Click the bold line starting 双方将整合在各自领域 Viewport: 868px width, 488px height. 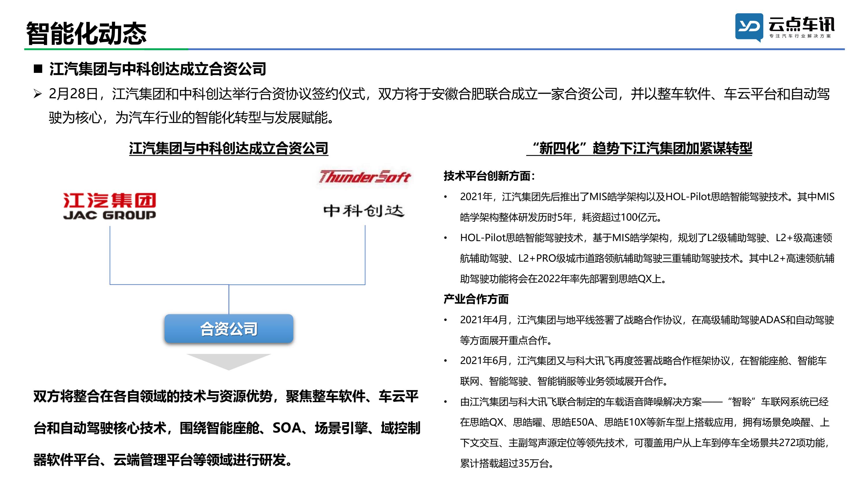226,396
